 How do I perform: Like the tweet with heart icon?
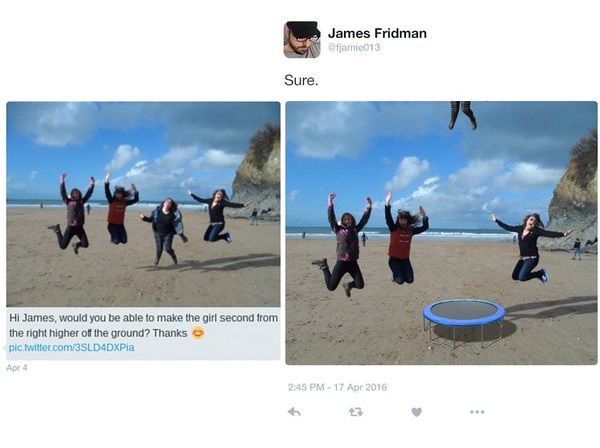tap(416, 412)
